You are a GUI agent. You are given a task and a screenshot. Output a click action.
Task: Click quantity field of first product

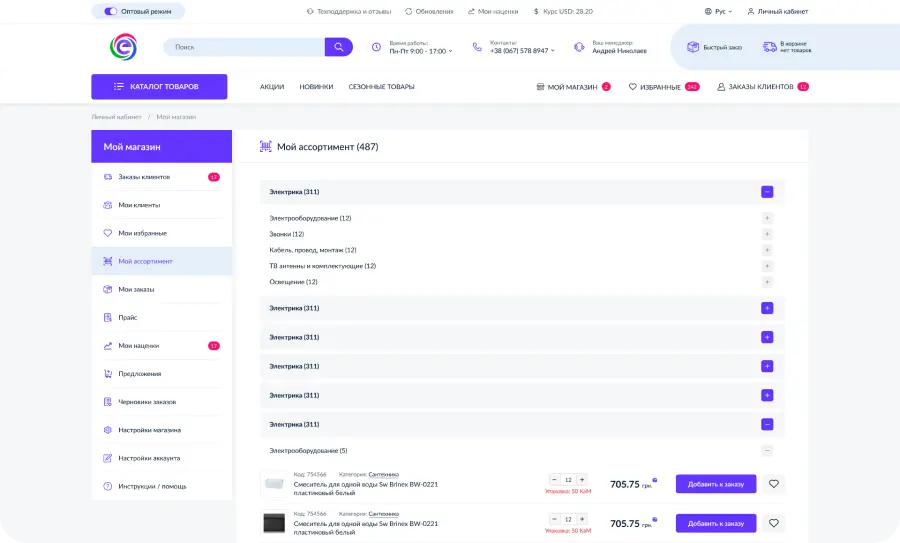pos(568,480)
